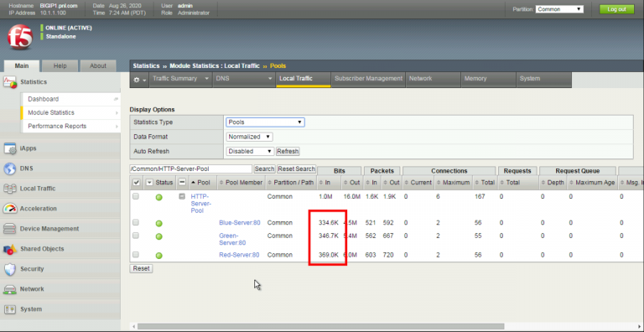Screen dimensions: 644x332
Task: Sort by Requests Total column
Action: tap(510, 182)
